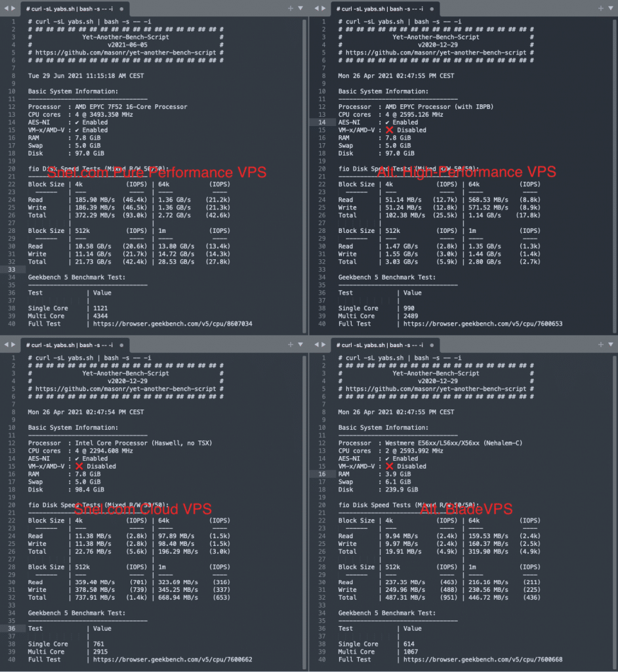The image size is (618, 672).
Task: Open the tab list dropdown in the top-right pane
Action: tap(611, 8)
